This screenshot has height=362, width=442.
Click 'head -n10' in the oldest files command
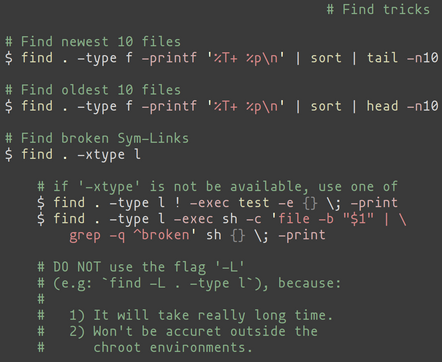403,106
